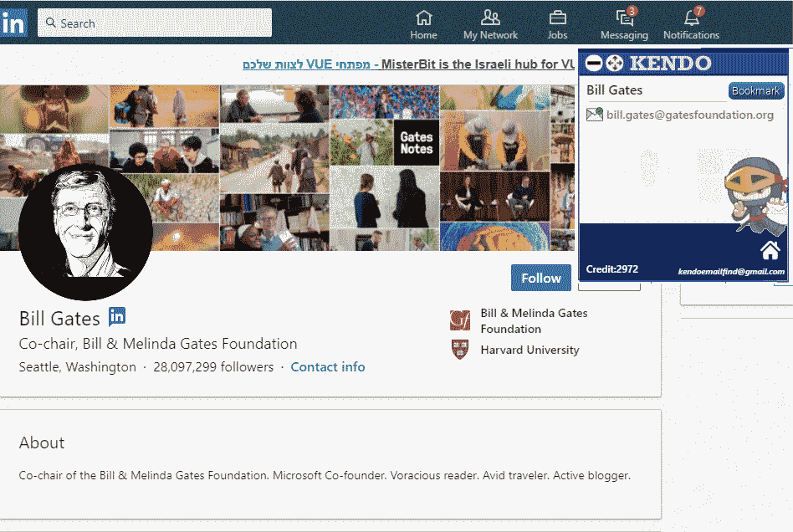Collapse the Kendo panel with the minus icon

click(594, 64)
